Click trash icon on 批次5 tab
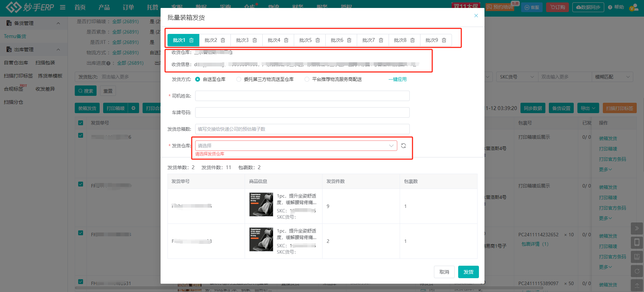The image size is (644, 292). click(318, 40)
